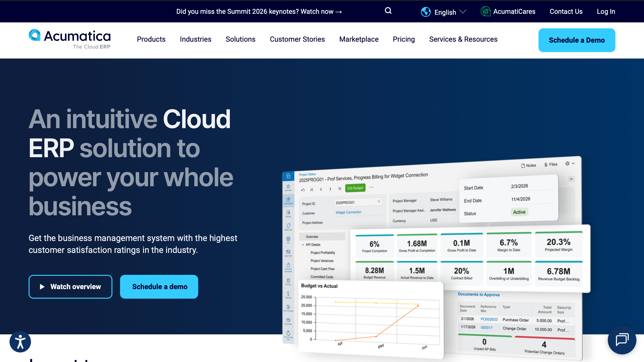Click the hero Schedule a demo button
This screenshot has width=644, height=362.
point(159,287)
